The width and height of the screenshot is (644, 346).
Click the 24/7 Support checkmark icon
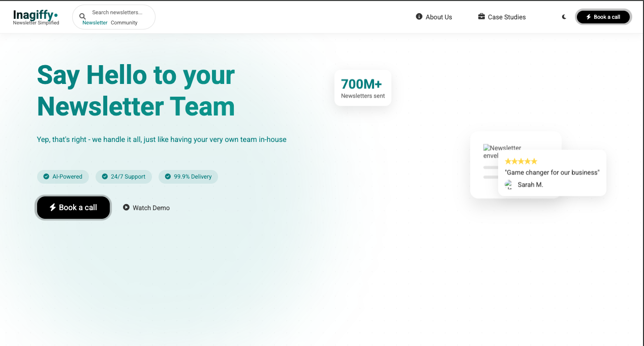105,177
